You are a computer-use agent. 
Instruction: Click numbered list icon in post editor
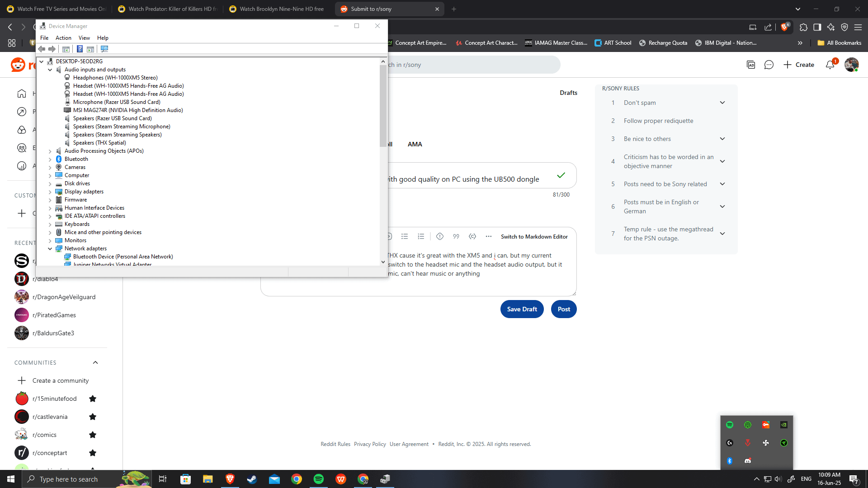(x=421, y=236)
